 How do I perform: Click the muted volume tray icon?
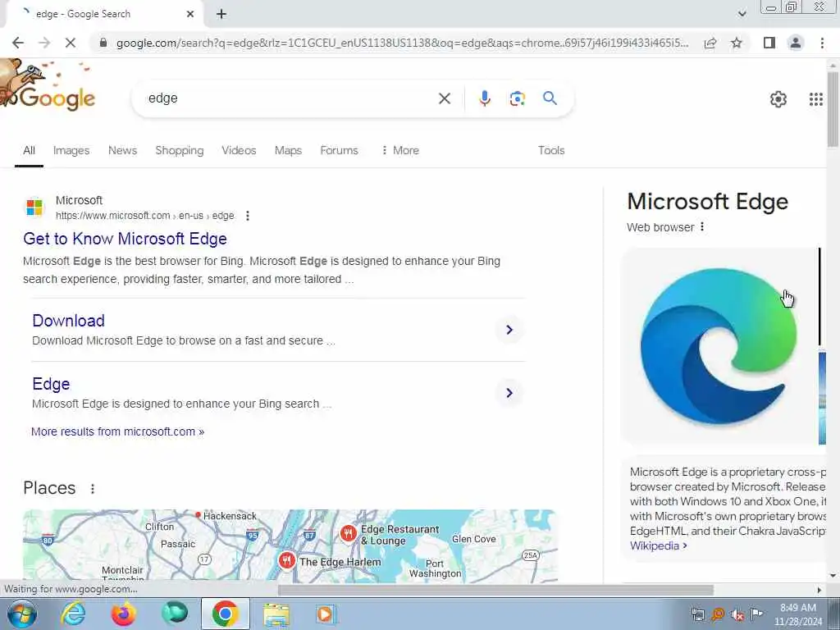pos(737,614)
